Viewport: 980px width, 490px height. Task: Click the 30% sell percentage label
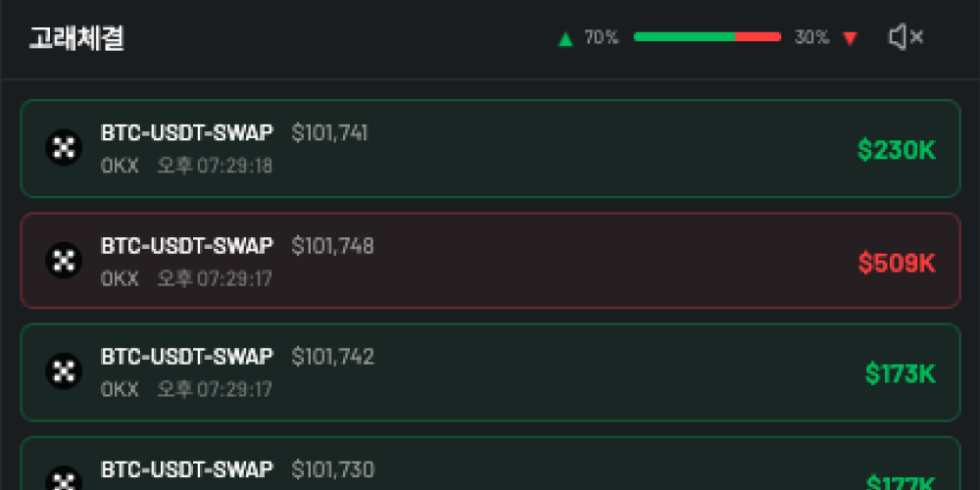811,38
